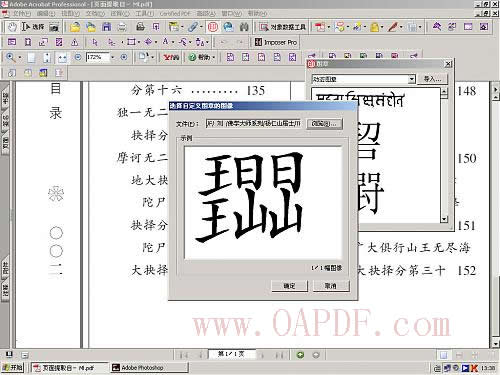Click the Open folder icon
Screen dimensions: 500x375
[75, 27]
